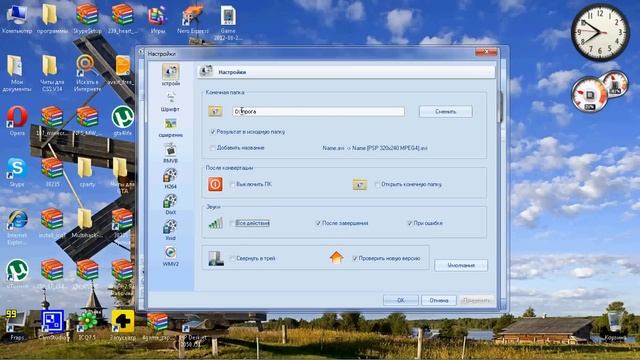Viewport: 640px width, 360px height.
Task: Enable Свернуть в трей checkbox
Action: tap(232, 258)
